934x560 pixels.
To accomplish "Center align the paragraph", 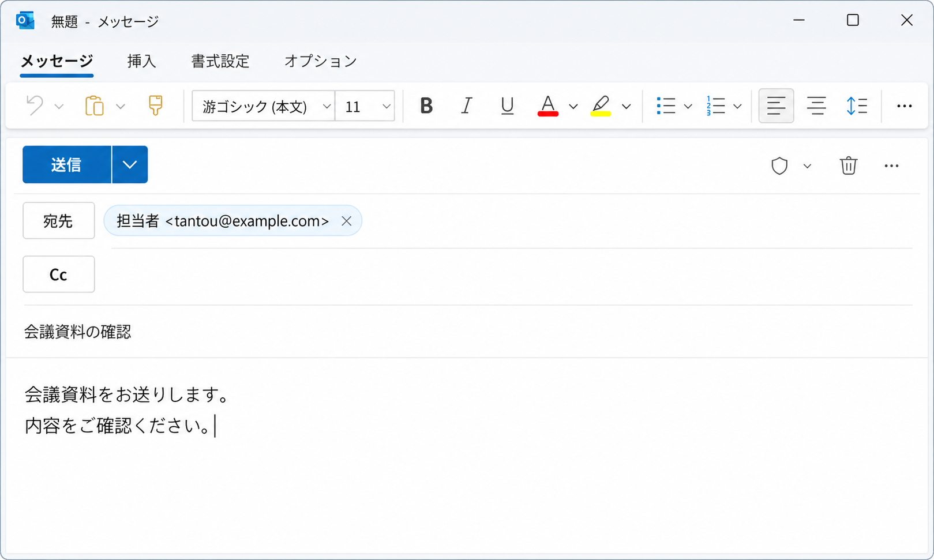I will click(816, 106).
